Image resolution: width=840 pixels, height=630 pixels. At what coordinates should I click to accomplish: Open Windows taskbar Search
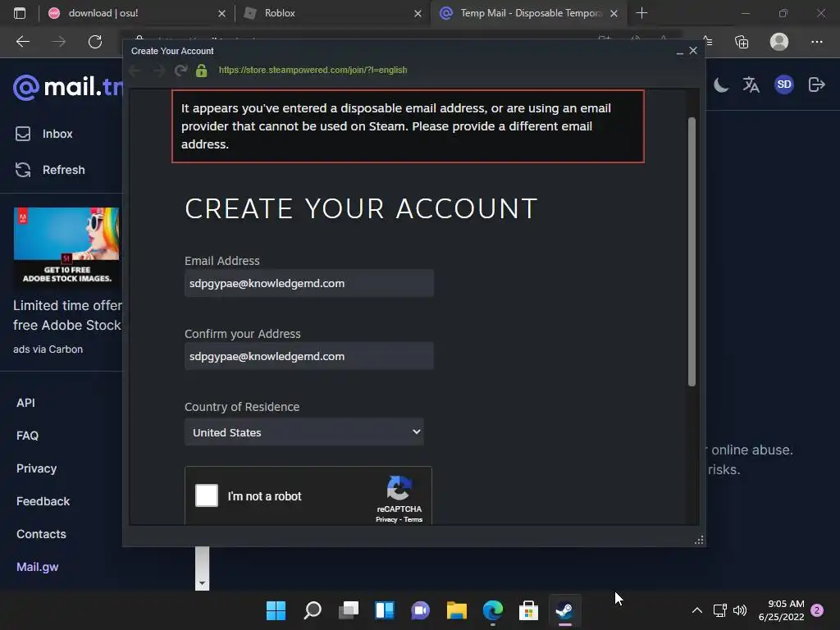tap(313, 610)
